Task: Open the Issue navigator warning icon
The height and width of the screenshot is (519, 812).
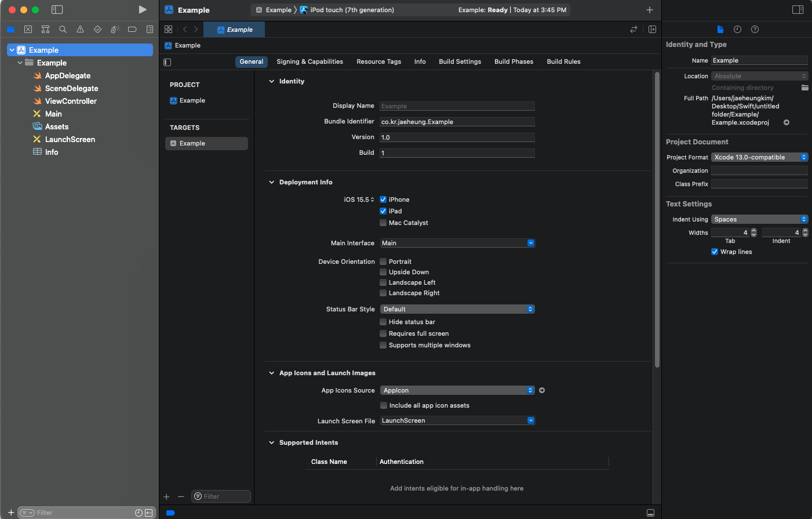Action: point(80,29)
